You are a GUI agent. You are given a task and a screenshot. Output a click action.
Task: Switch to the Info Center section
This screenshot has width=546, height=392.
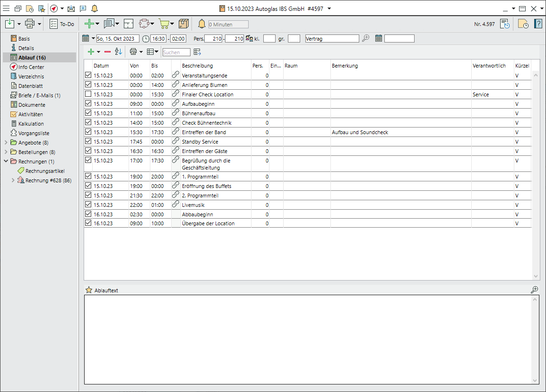coord(31,67)
